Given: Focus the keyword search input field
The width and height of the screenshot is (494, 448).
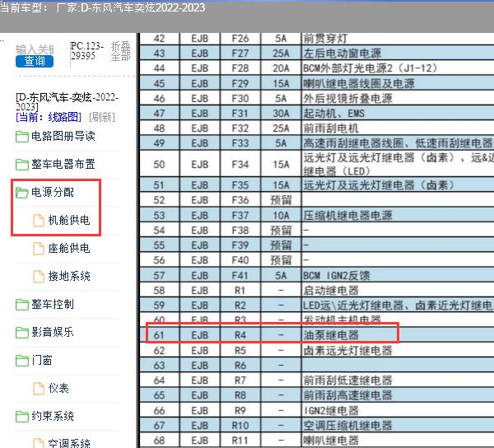Looking at the screenshot, I should pos(35,49).
